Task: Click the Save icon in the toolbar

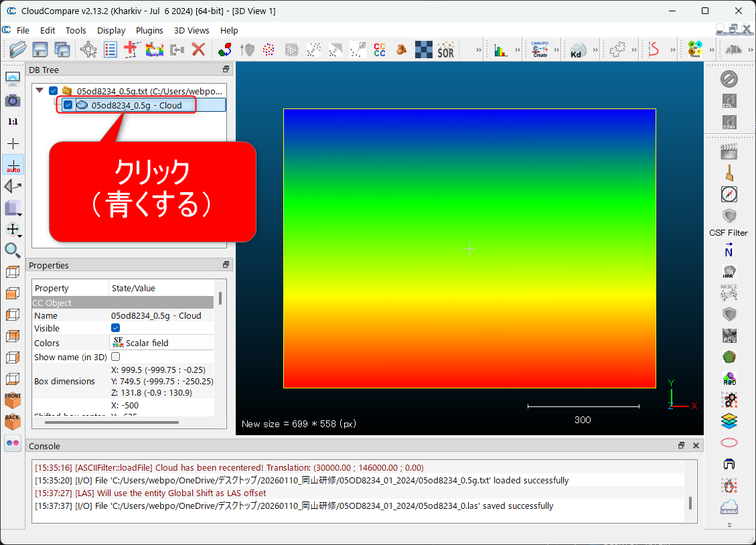Action: [40, 49]
